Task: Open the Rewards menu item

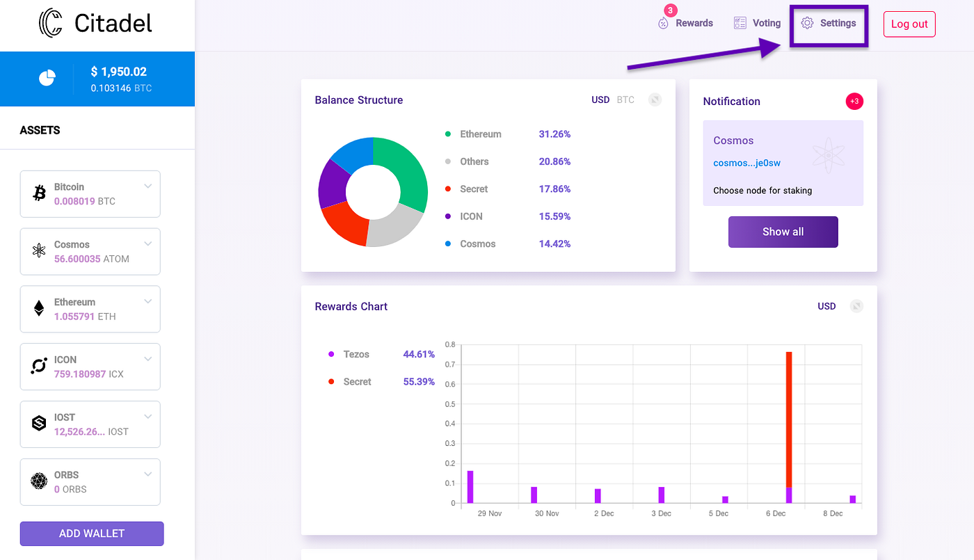Action: coord(685,23)
